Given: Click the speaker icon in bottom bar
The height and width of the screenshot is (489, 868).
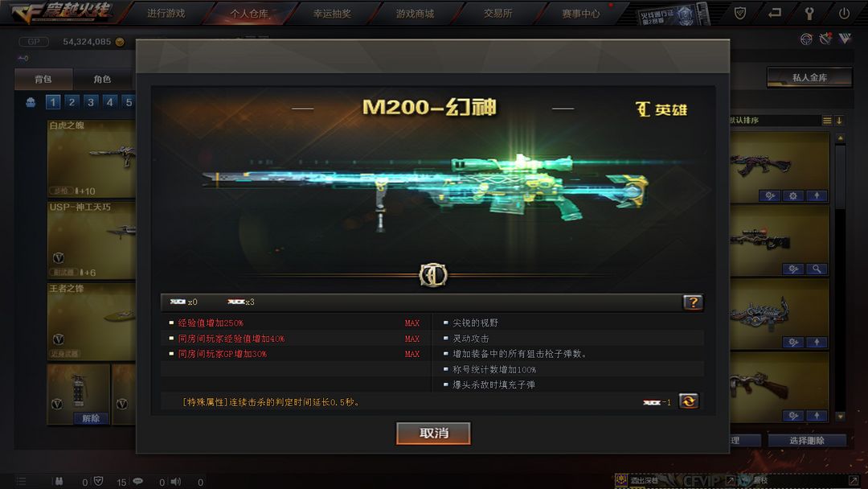Looking at the screenshot, I should [175, 481].
